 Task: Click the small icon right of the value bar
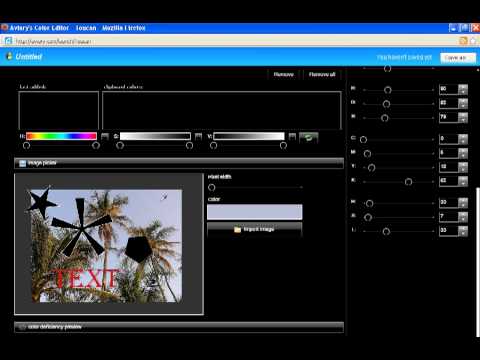tap(292, 136)
